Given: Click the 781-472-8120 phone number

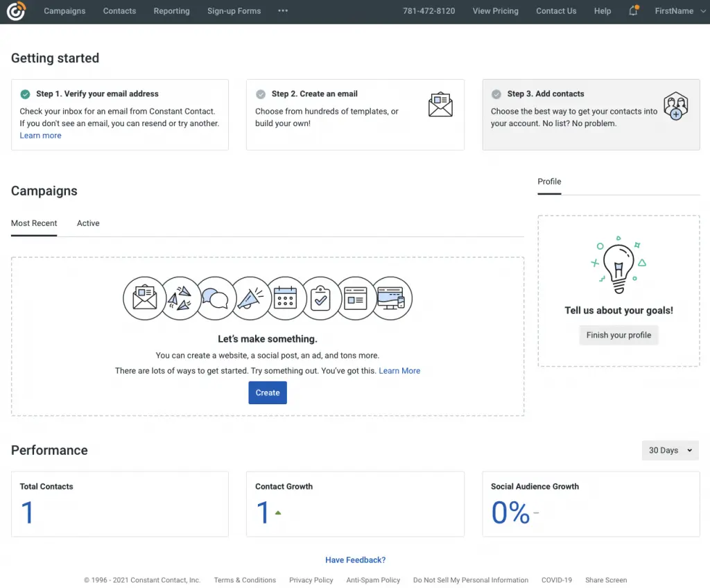Looking at the screenshot, I should click(x=428, y=11).
